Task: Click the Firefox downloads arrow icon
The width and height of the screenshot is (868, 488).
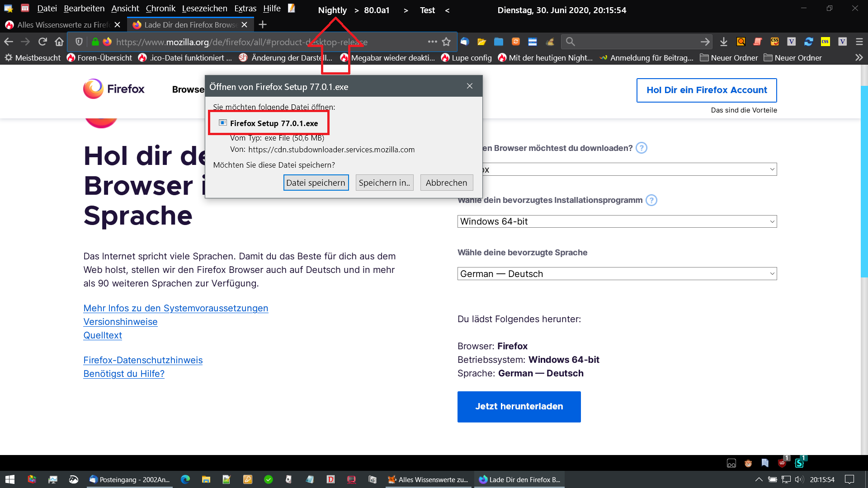Action: point(724,42)
